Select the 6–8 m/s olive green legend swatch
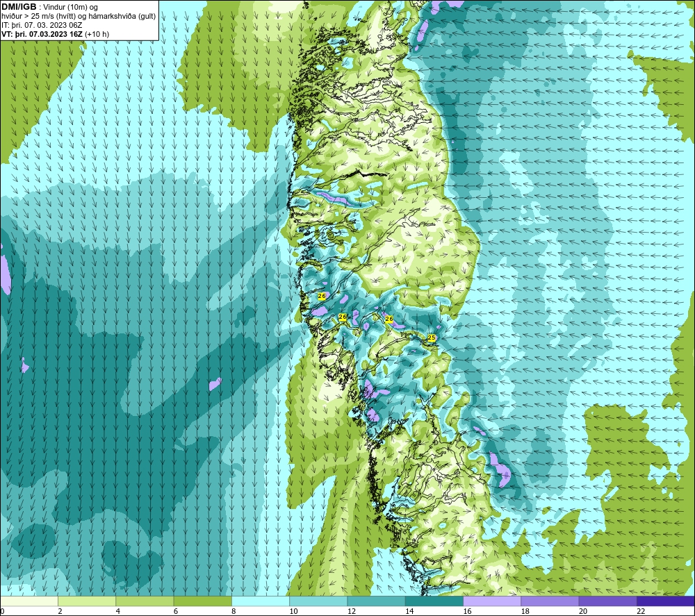 tap(202, 601)
